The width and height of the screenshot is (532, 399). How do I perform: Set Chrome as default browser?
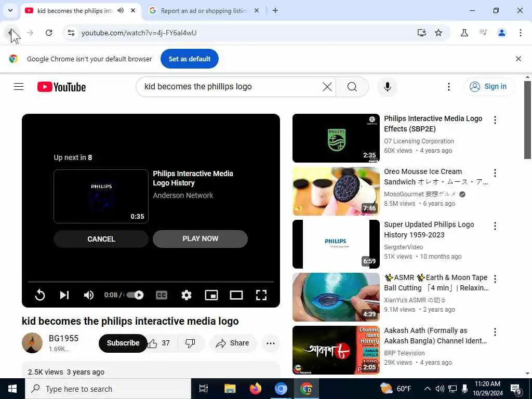pos(189,59)
